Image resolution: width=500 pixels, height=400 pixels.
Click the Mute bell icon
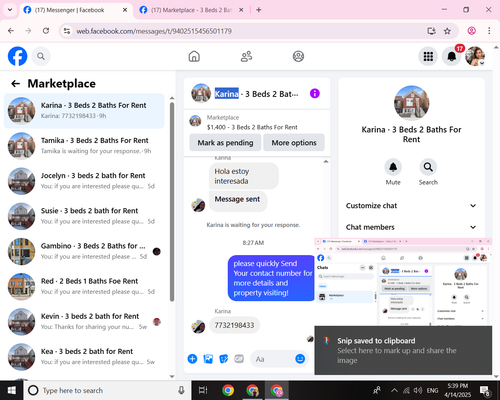[393, 167]
